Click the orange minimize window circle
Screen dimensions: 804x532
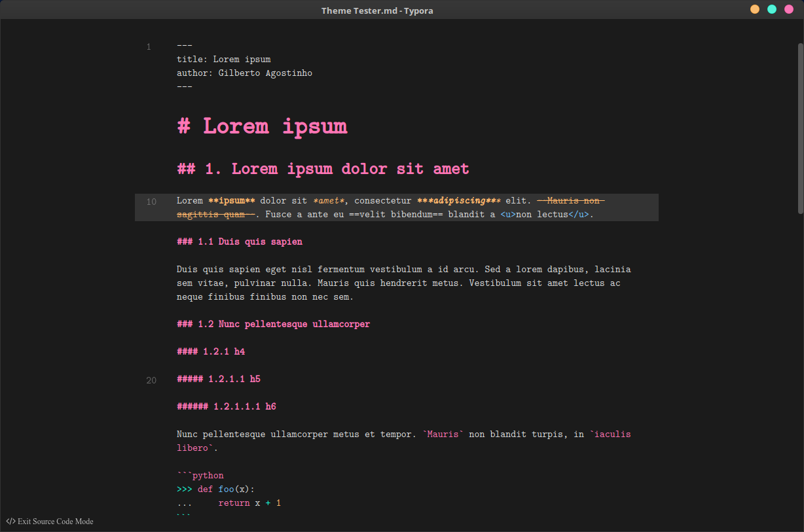pos(755,9)
